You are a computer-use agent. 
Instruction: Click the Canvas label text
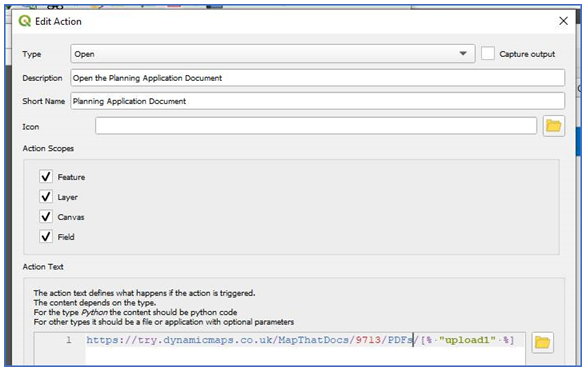click(x=71, y=217)
